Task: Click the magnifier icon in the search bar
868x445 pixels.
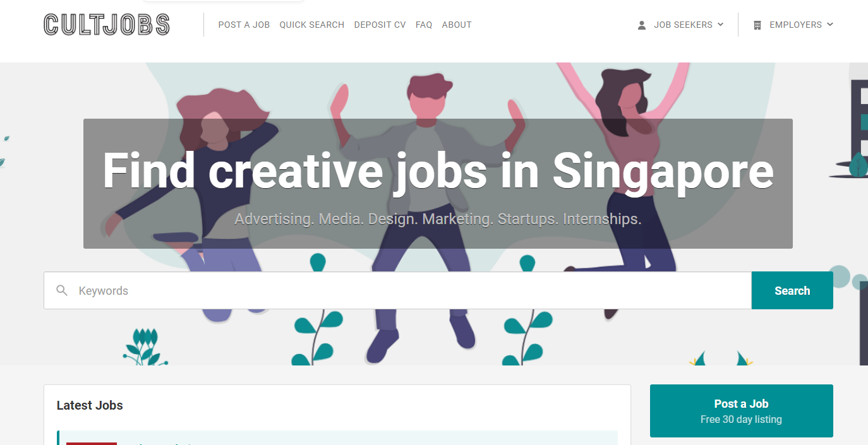Action: [x=62, y=290]
